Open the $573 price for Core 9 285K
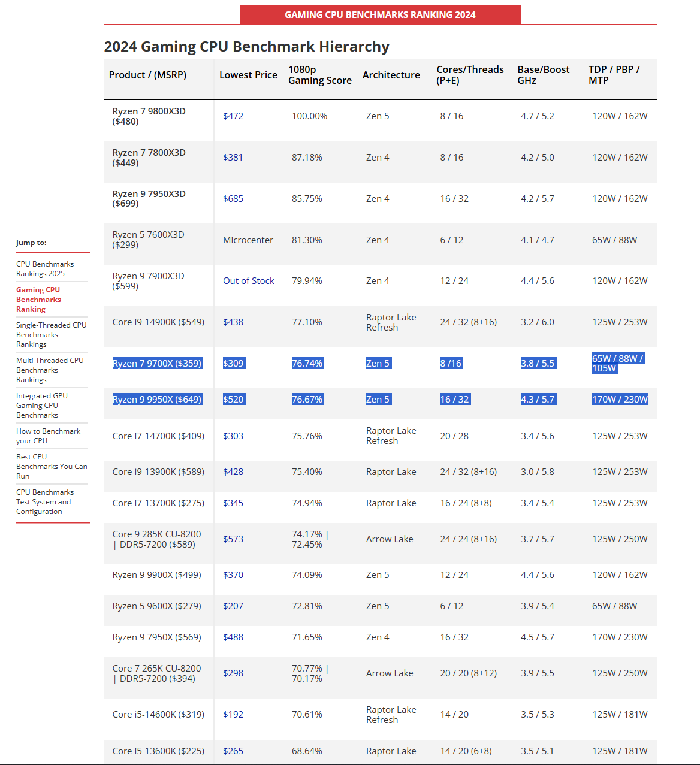This screenshot has width=700, height=765. pos(233,539)
